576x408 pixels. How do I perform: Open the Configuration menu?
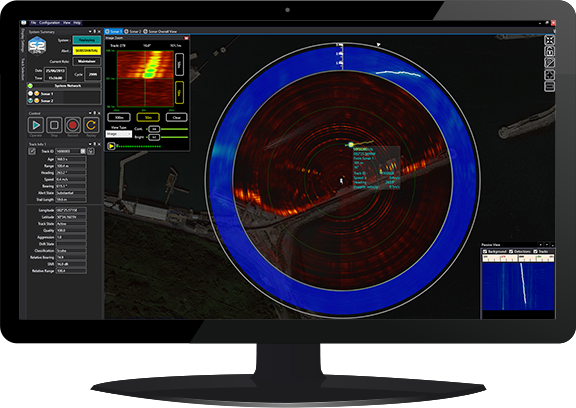(x=49, y=23)
